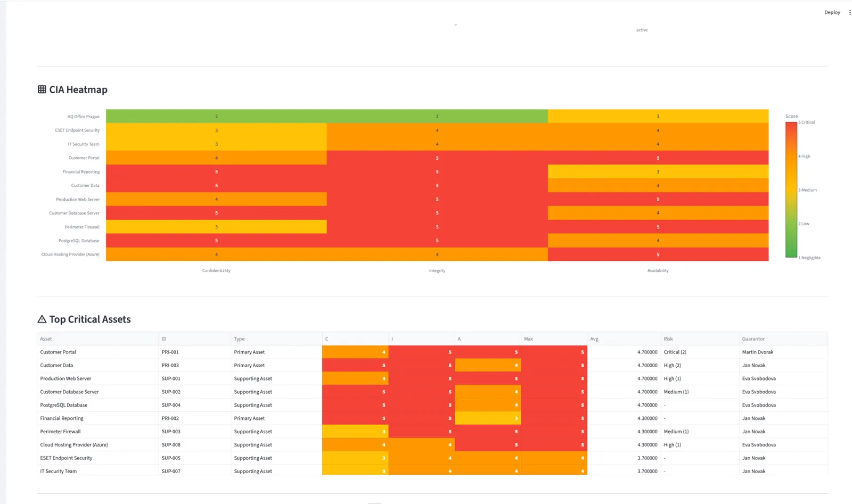
Task: Click the Avg column header
Action: pyautogui.click(x=624, y=338)
